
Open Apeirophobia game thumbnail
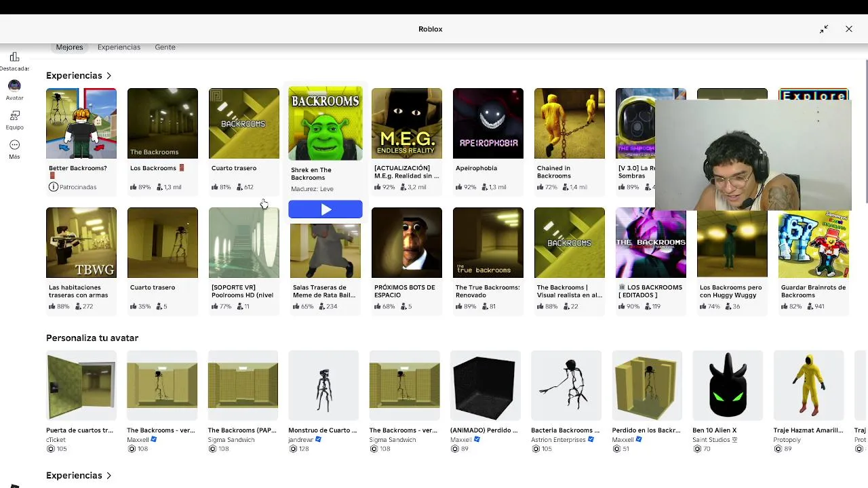pyautogui.click(x=488, y=123)
